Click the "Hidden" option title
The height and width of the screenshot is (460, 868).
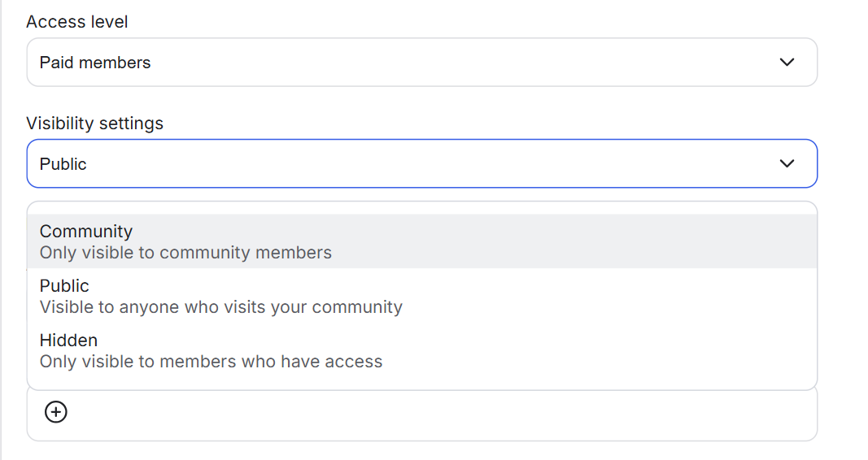point(68,341)
